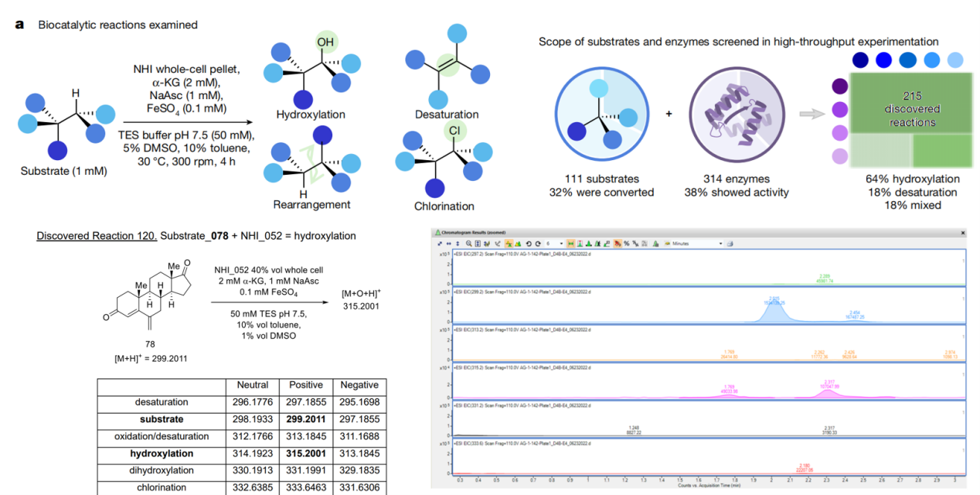
Task: Click the vertical autoscale Y-axis icon
Action: click(458, 244)
